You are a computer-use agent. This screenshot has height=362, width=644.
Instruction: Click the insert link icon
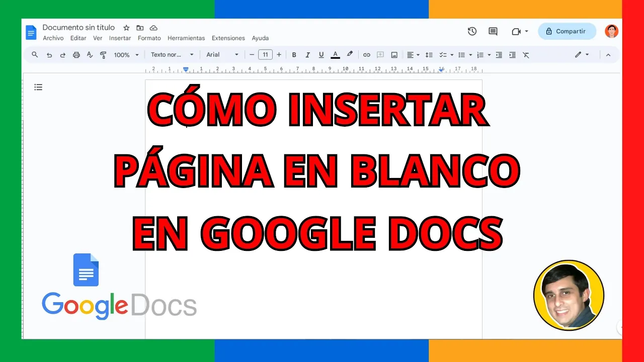pos(367,55)
